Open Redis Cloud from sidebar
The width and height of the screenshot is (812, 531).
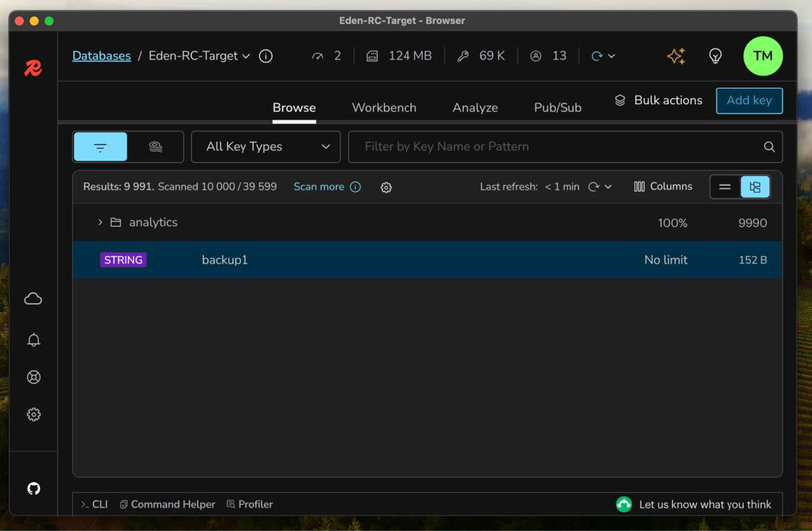[x=33, y=299]
